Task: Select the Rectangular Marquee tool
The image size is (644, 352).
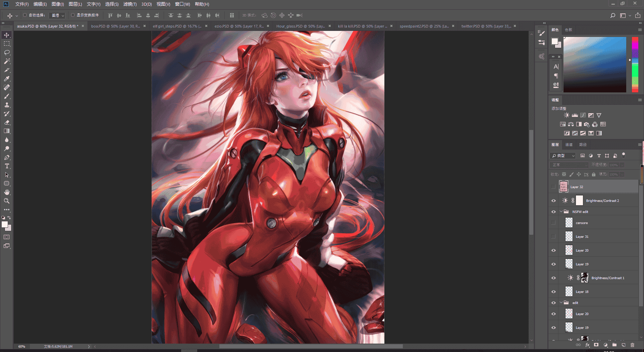Action: click(x=7, y=44)
